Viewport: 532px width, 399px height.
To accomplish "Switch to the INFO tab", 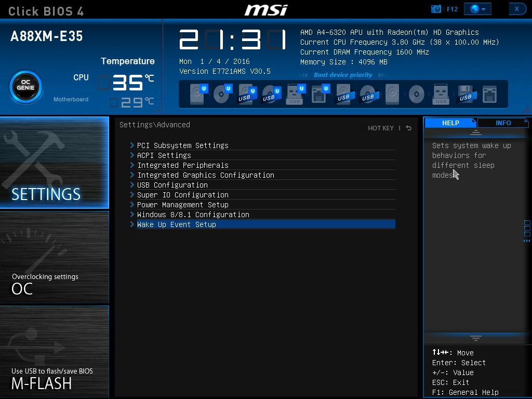I will (503, 123).
